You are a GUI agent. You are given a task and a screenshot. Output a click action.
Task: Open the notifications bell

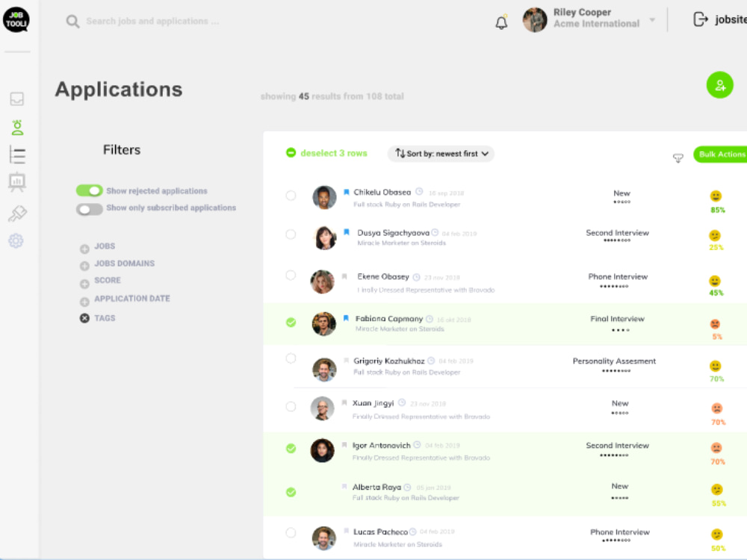click(501, 22)
